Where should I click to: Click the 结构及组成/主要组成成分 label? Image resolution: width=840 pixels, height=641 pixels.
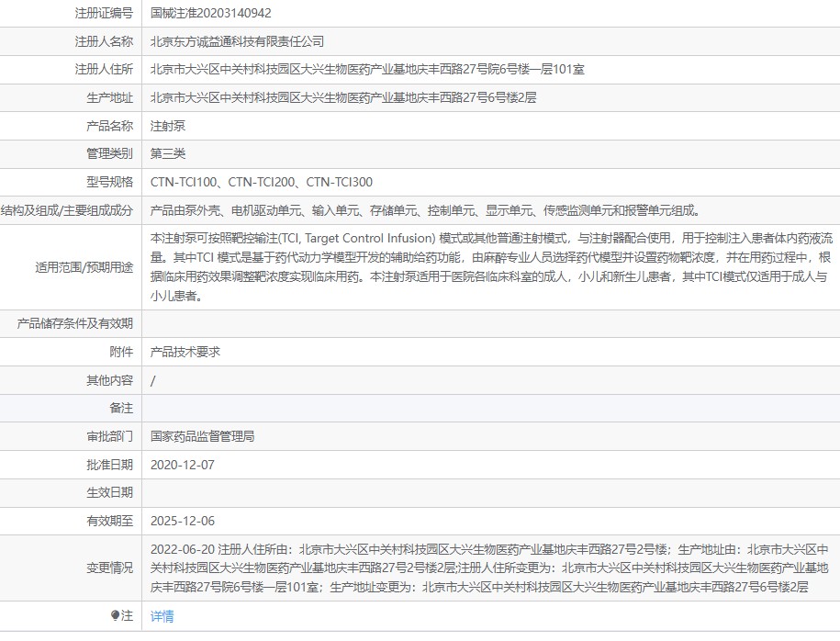point(67,210)
